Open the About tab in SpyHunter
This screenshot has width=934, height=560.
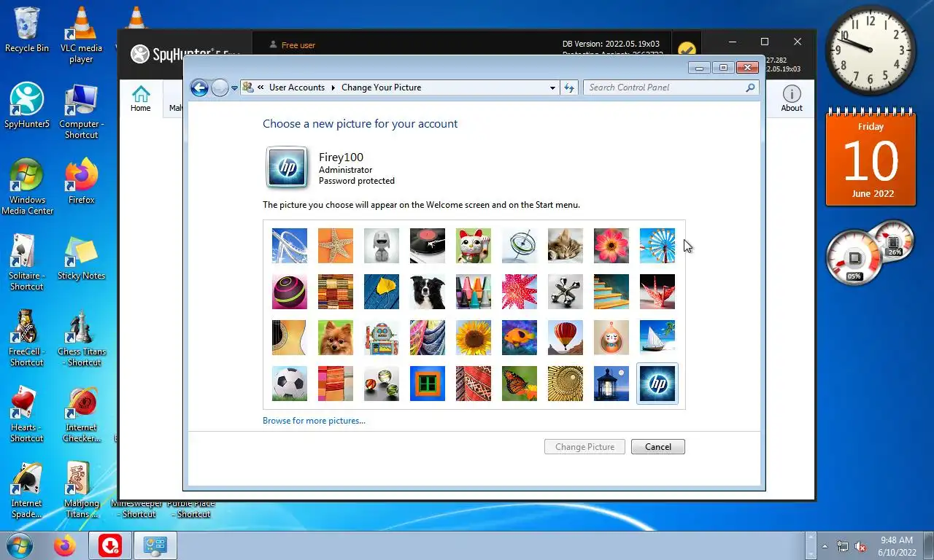pyautogui.click(x=792, y=99)
